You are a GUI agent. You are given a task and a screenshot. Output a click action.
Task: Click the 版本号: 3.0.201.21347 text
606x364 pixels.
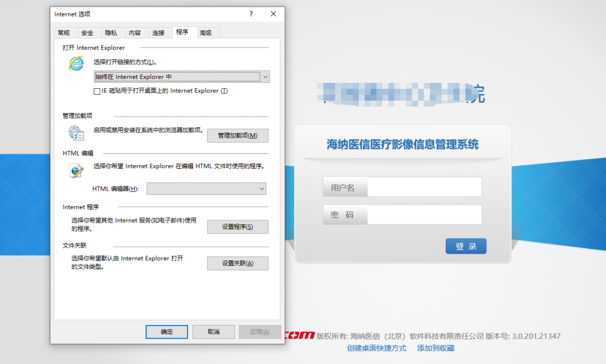pos(523,336)
